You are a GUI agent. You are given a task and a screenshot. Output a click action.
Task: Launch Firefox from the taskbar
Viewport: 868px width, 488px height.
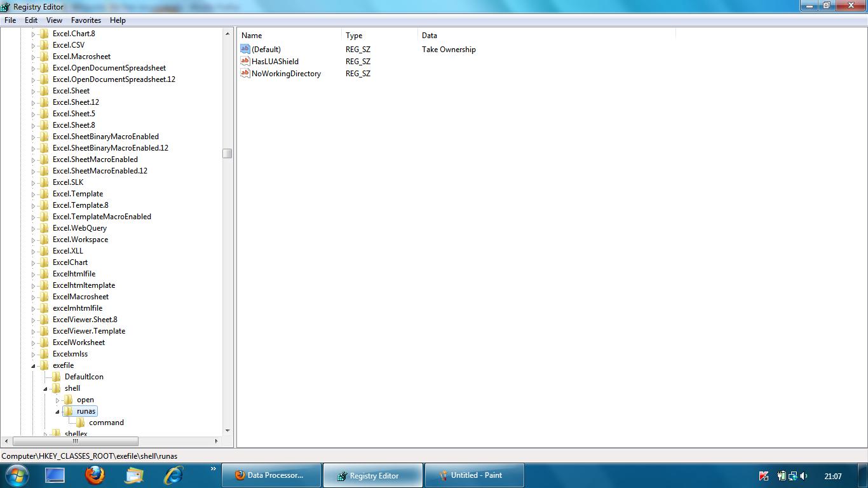pos(95,475)
